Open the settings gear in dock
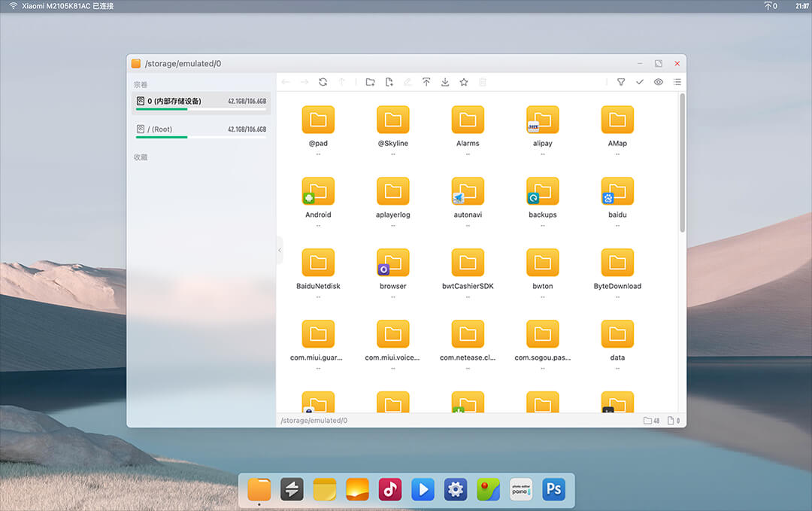Viewport: 812px width, 511px height. tap(456, 489)
